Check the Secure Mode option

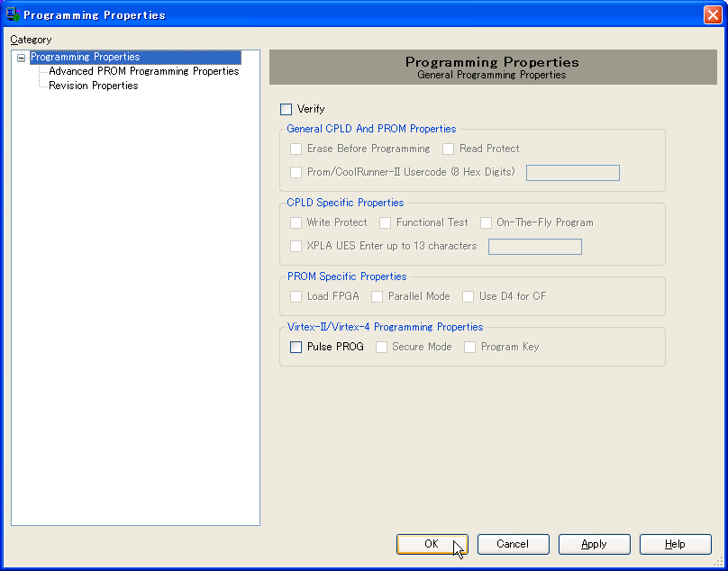pos(382,348)
